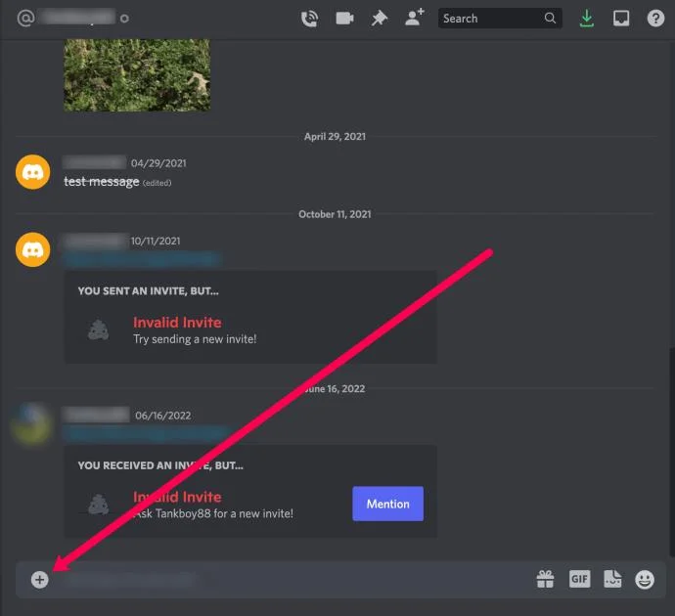
Task: Open the blurred invite link from 10/11/2021
Action: 142,258
